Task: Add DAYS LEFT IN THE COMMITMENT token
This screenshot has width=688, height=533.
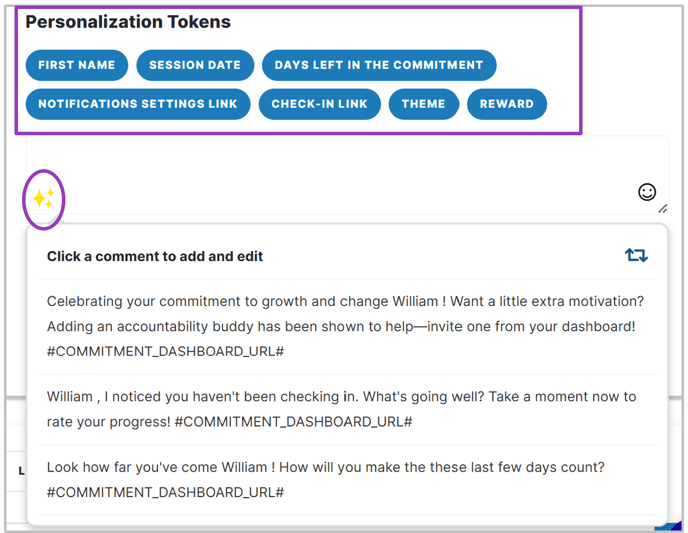Action: coord(379,65)
